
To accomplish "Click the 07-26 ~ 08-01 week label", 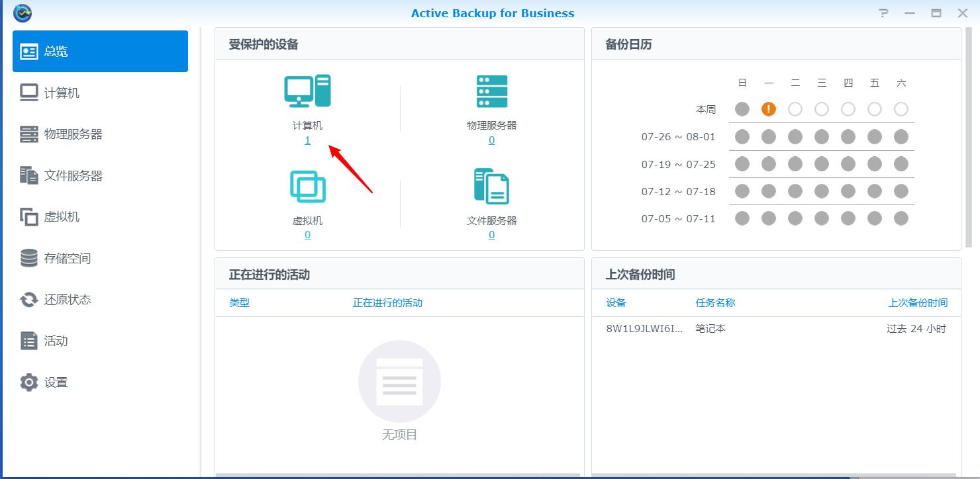I will [679, 137].
